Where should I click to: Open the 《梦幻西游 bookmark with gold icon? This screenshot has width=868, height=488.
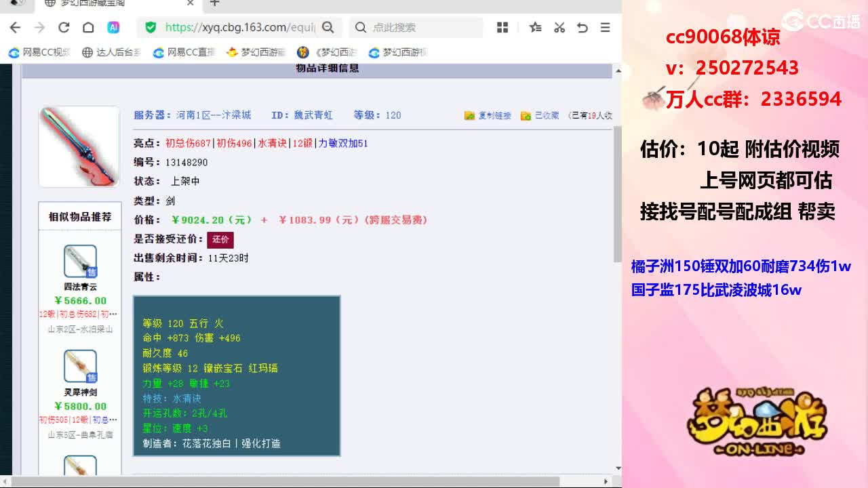(328, 52)
